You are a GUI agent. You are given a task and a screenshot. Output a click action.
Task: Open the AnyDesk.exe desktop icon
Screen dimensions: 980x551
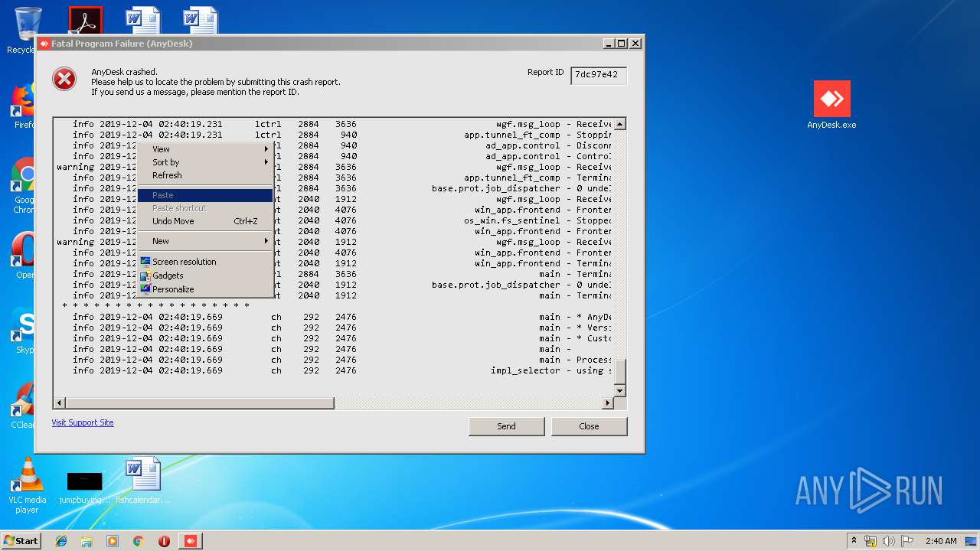pos(831,105)
